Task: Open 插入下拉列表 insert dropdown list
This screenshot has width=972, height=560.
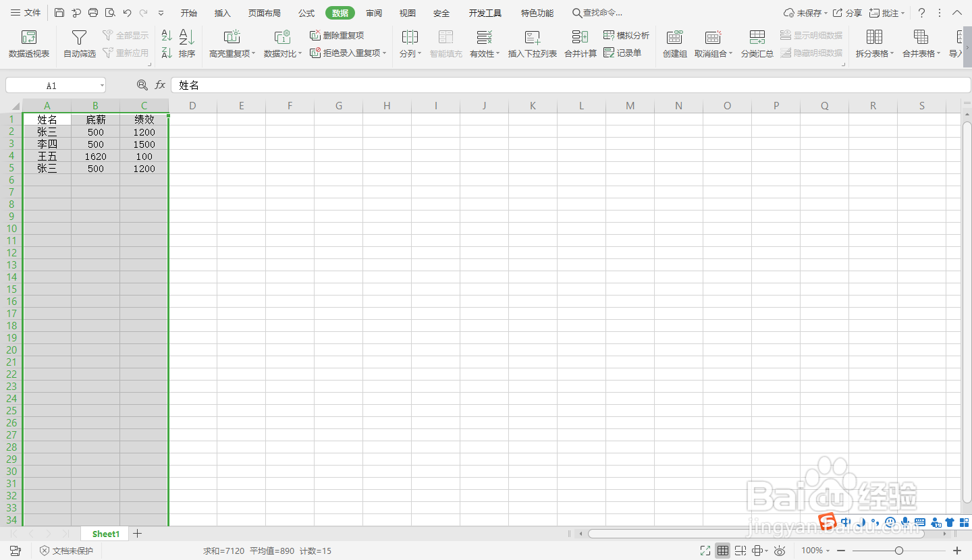Action: click(533, 44)
